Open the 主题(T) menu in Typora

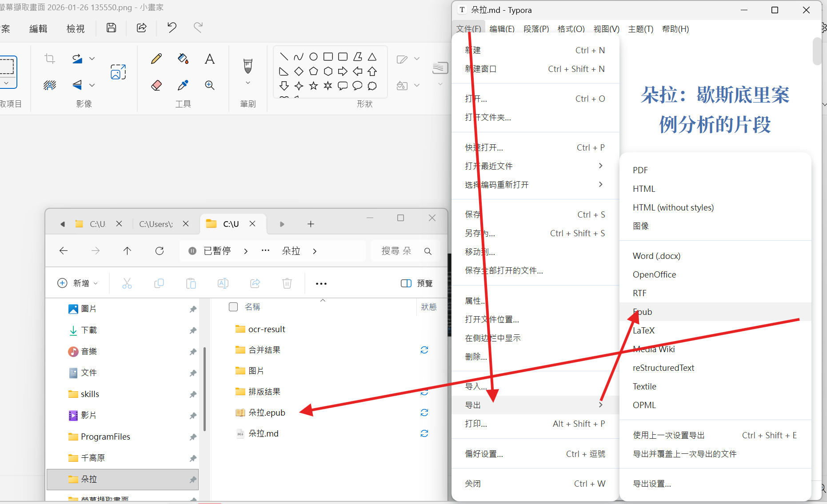click(x=641, y=29)
